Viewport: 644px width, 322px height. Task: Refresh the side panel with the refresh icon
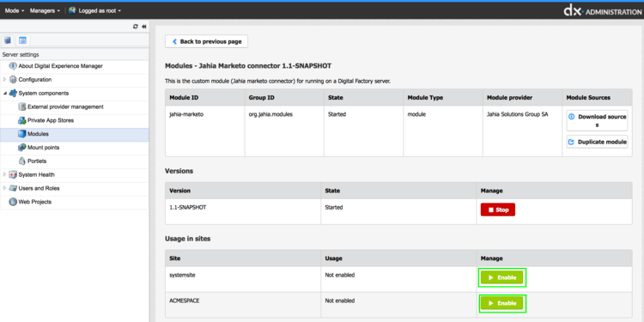pos(136,27)
